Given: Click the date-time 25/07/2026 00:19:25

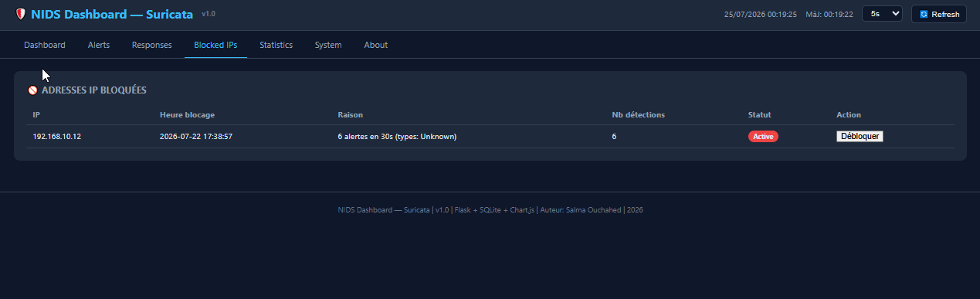Looking at the screenshot, I should [761, 14].
